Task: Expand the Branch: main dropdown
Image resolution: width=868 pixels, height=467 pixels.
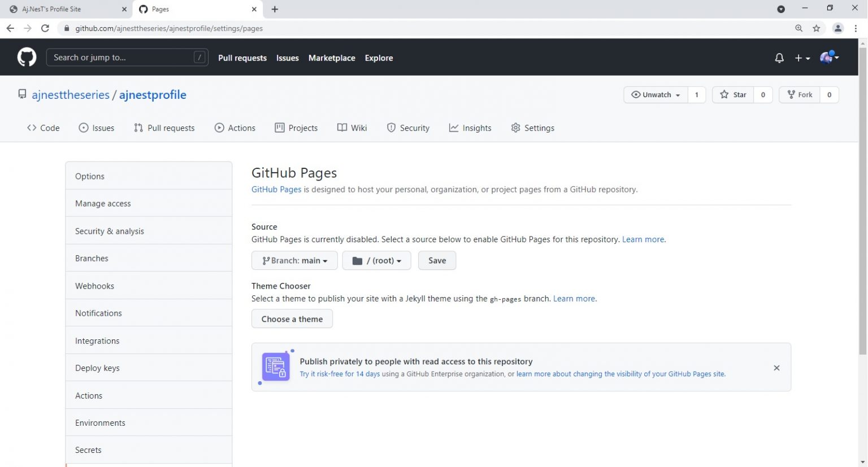Action: [294, 260]
